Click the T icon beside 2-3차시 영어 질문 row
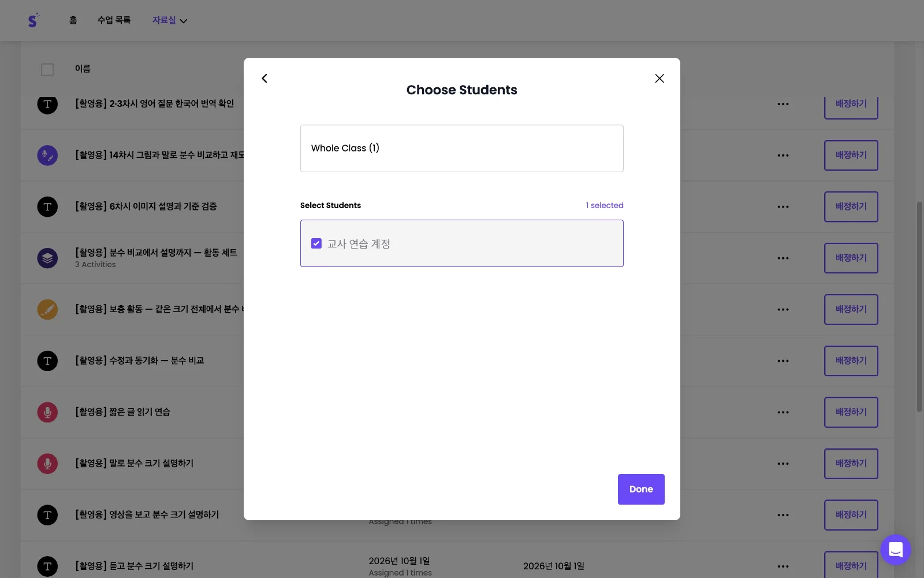The width and height of the screenshot is (924, 578). point(47,105)
